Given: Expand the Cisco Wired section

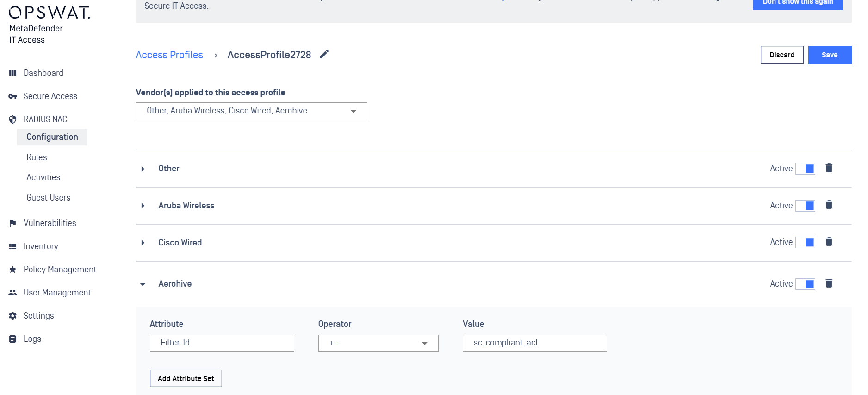Looking at the screenshot, I should 143,243.
